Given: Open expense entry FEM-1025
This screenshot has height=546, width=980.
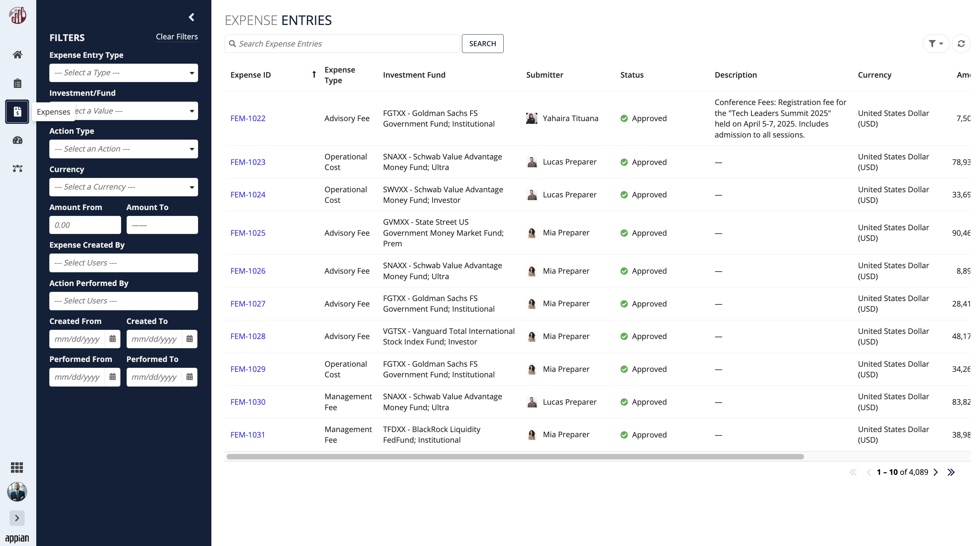Looking at the screenshot, I should point(248,233).
